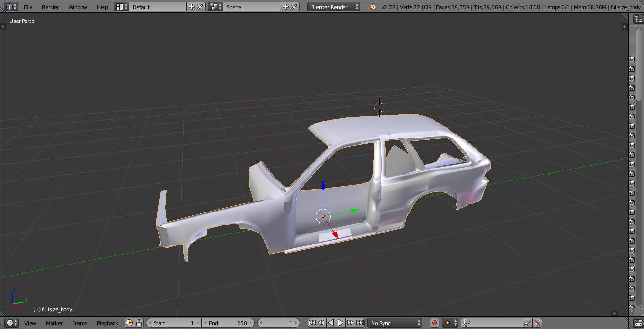Play the animation in reverse
Screen dimensions: 644x329
pyautogui.click(x=331, y=323)
